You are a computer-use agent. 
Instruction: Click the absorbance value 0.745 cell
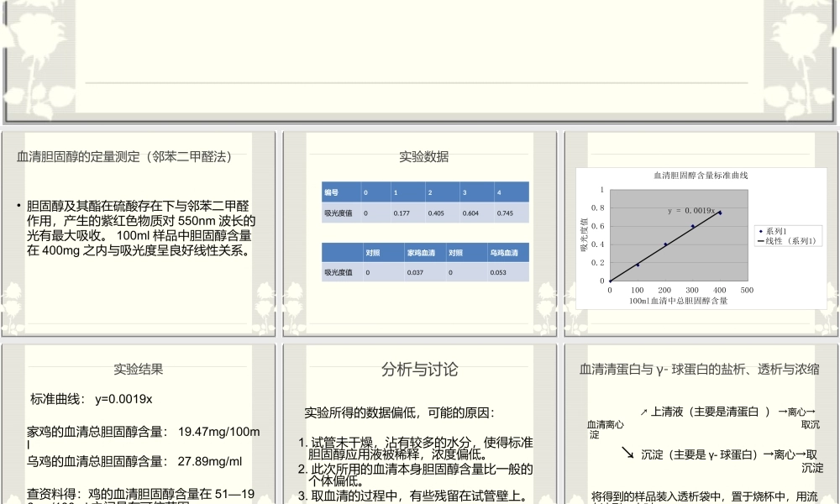505,213
